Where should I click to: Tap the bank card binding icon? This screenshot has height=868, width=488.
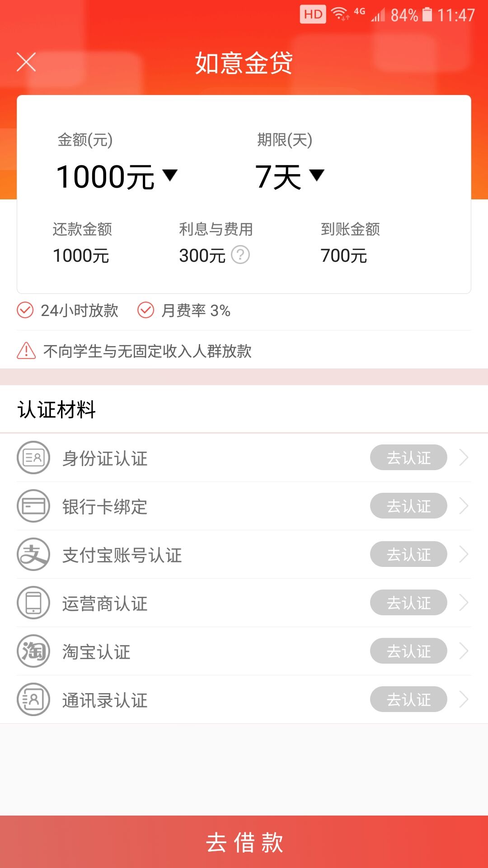(x=33, y=506)
